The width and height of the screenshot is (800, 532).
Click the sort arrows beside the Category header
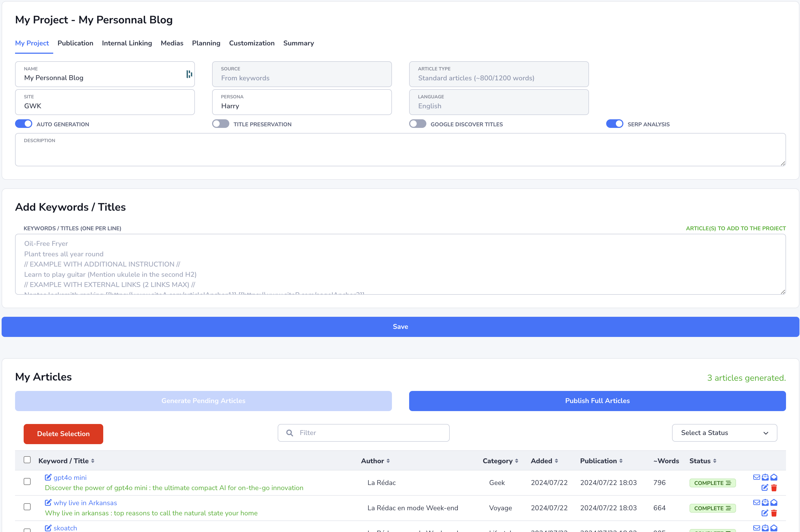(517, 461)
